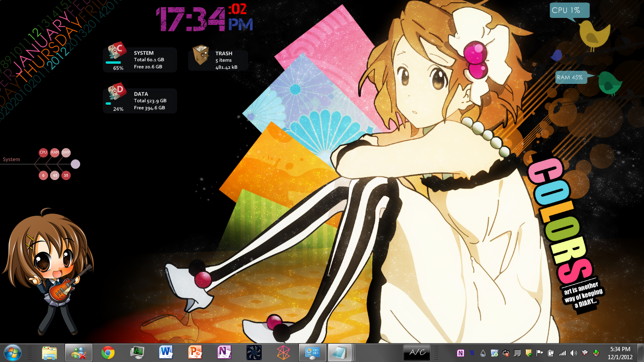Switch to the Control Panel taskbar window
This screenshot has width=644, height=362.
[312, 353]
